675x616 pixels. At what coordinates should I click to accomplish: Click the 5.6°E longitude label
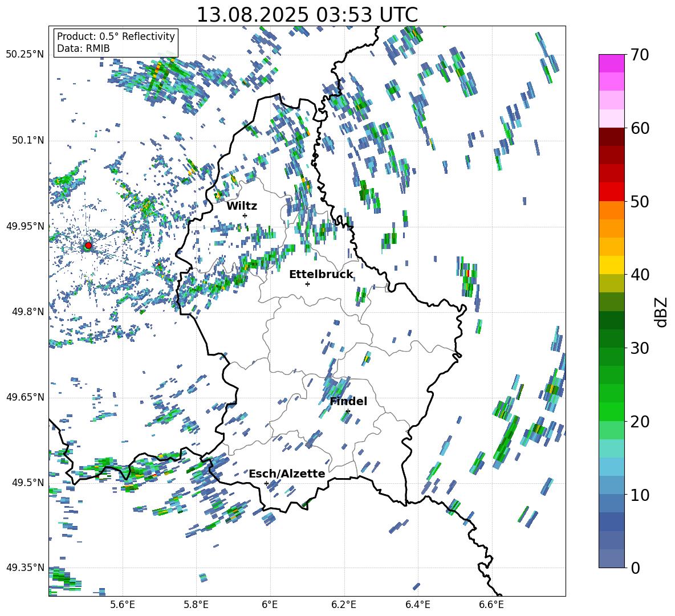tap(123, 605)
